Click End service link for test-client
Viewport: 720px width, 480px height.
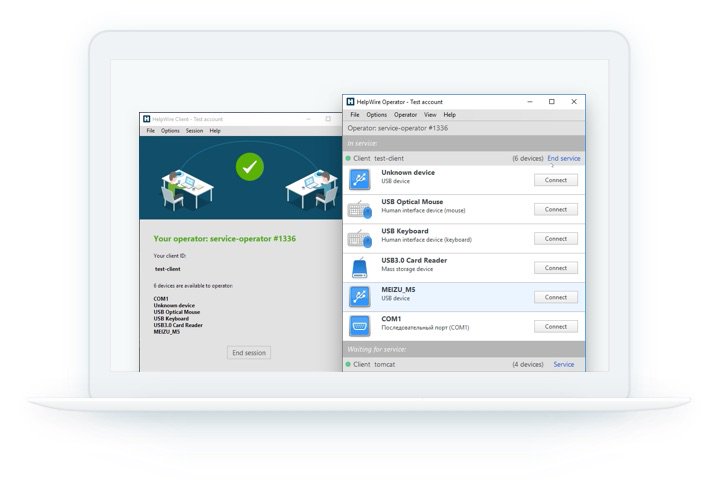click(563, 158)
